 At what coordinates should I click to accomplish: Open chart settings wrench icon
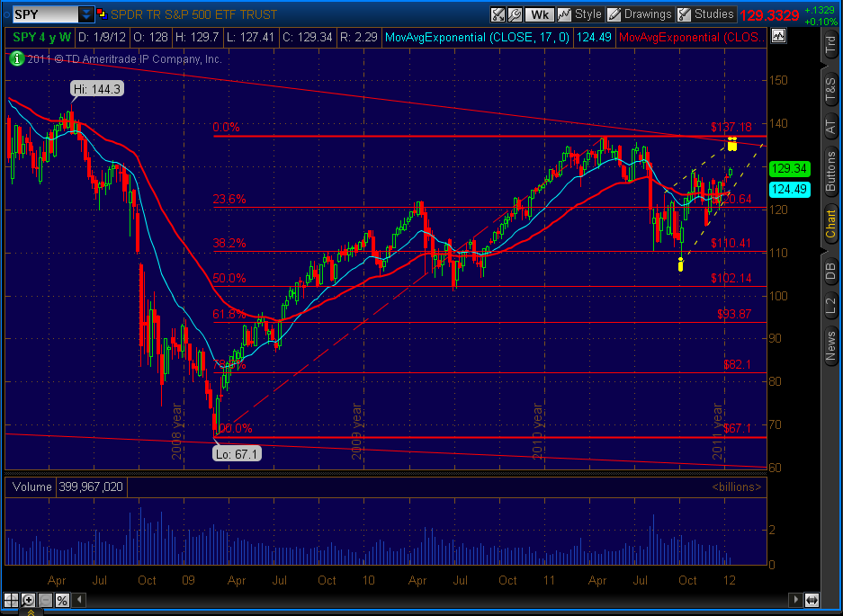pyautogui.click(x=515, y=14)
